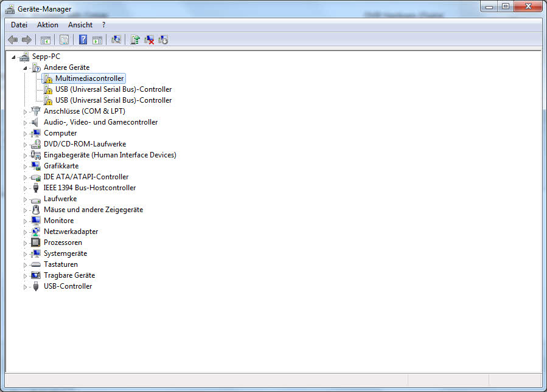Click the Multimediacontroller warning icon

[x=48, y=79]
